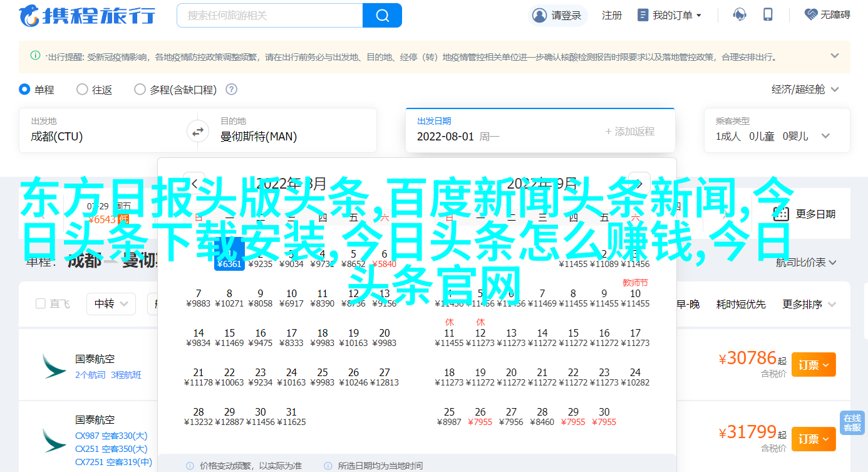The width and height of the screenshot is (868, 472).
Task: Pick August 15 priced ¥11469
Action: tap(229, 338)
